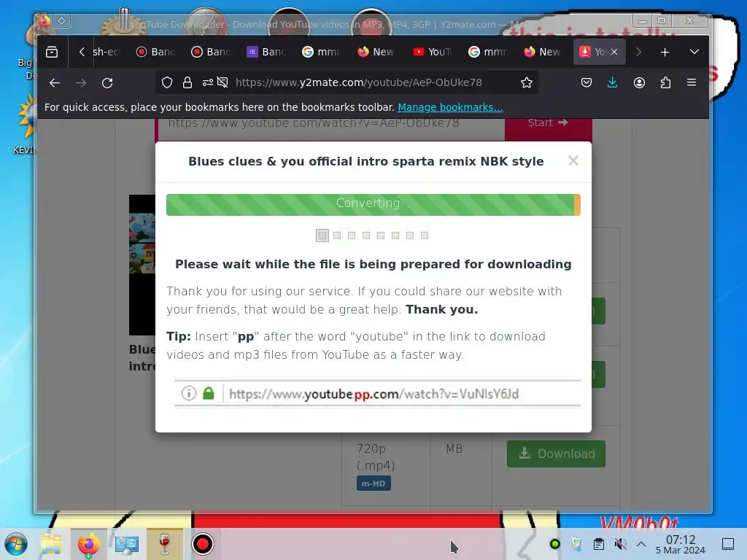The height and width of the screenshot is (560, 747).
Task: Click video thumbnail behind dialog
Action: tap(142, 264)
